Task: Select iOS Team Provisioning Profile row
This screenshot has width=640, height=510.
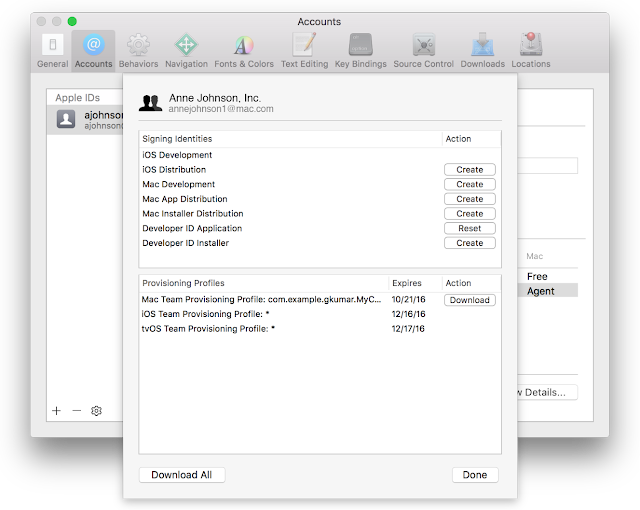Action: pos(320,314)
